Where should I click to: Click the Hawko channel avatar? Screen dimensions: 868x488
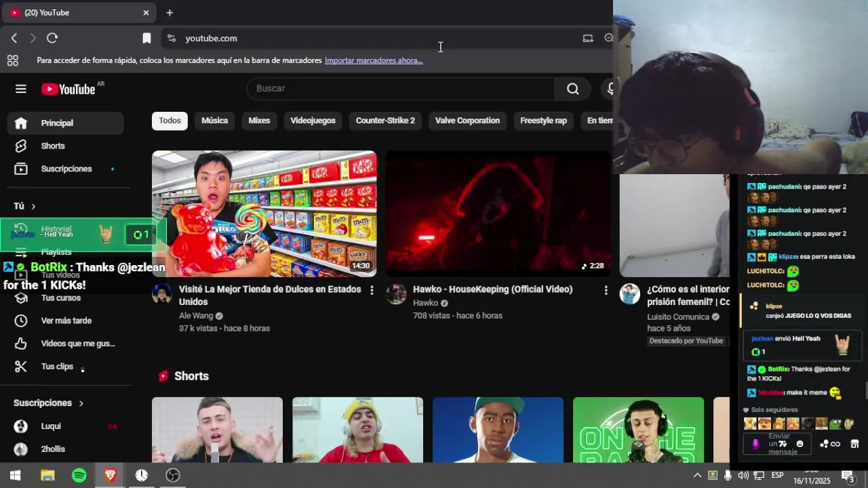(396, 294)
